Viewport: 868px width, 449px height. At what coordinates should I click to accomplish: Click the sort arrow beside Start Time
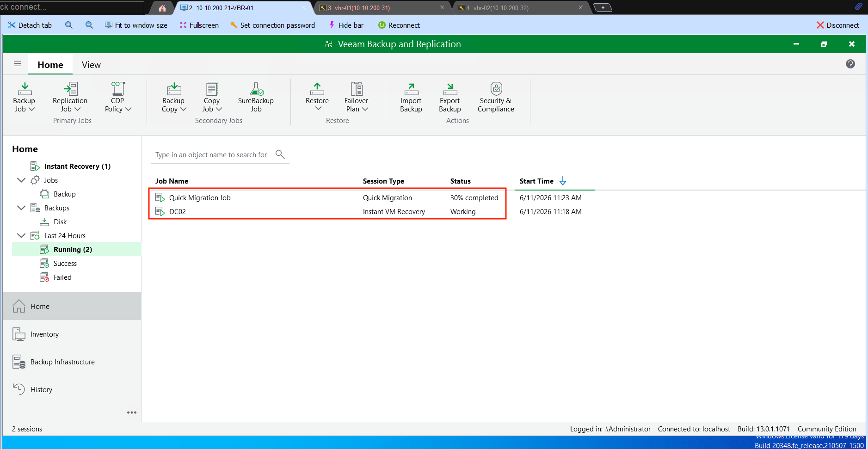point(563,181)
